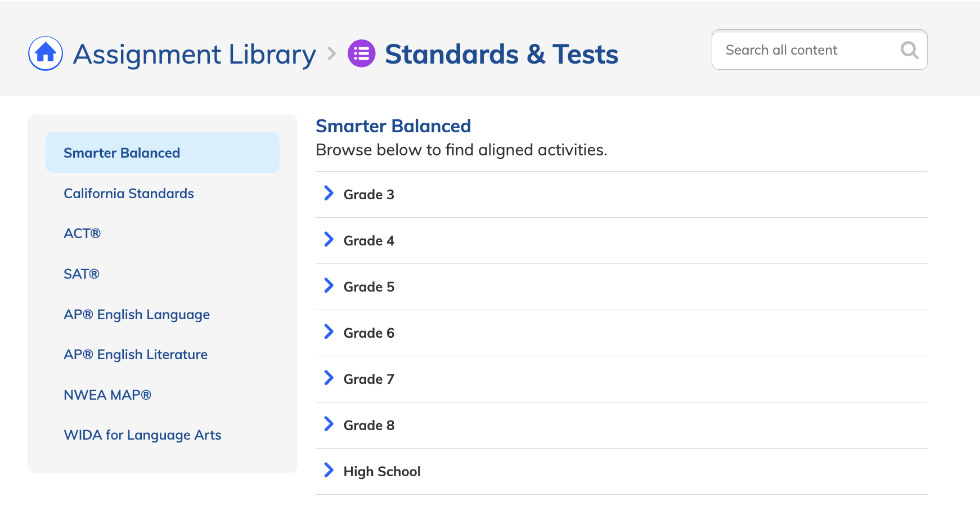The width and height of the screenshot is (980, 519).
Task: Select ACT® from the standards list
Action: [82, 234]
